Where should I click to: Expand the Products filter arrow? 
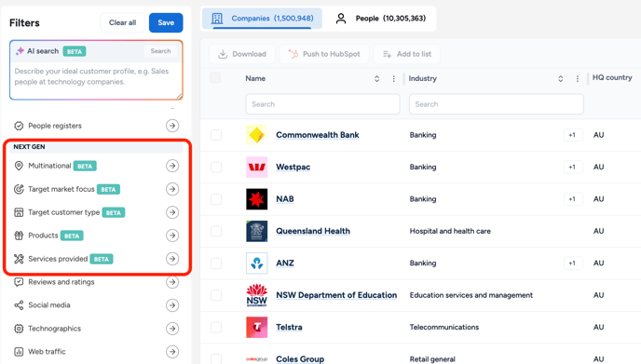(172, 236)
